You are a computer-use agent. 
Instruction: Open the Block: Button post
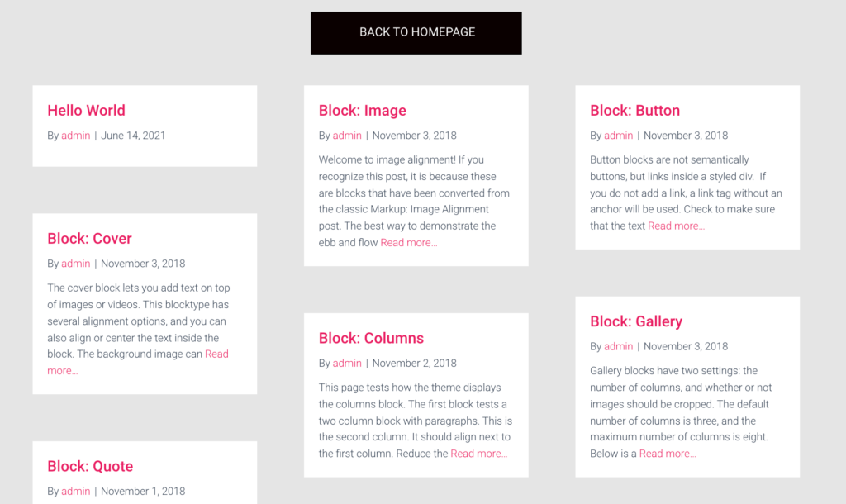635,110
